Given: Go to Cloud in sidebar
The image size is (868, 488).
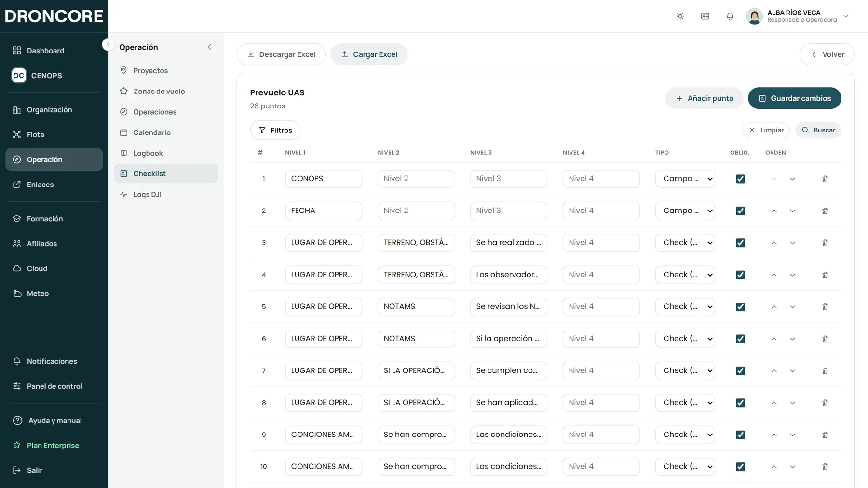Looking at the screenshot, I should click(x=54, y=268).
